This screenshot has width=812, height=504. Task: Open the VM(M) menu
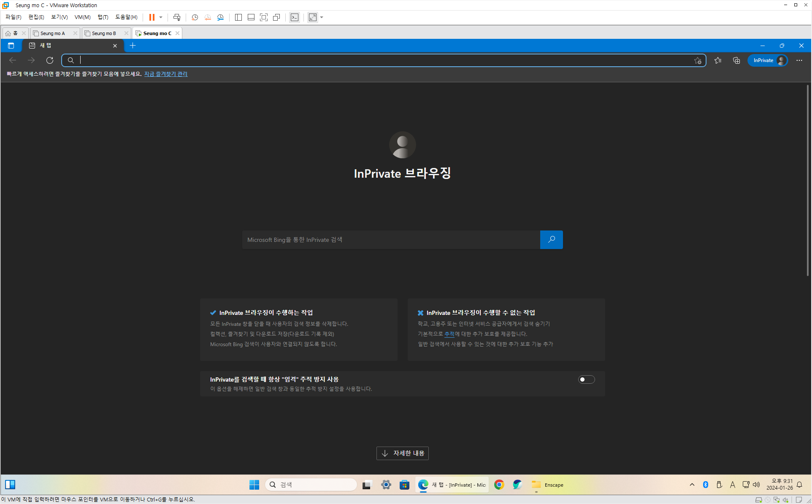tap(82, 17)
